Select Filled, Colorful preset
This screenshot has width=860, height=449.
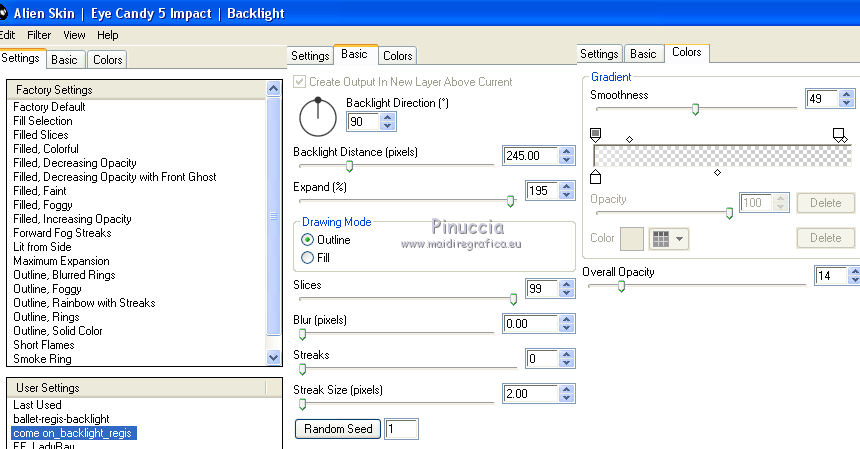tap(46, 149)
